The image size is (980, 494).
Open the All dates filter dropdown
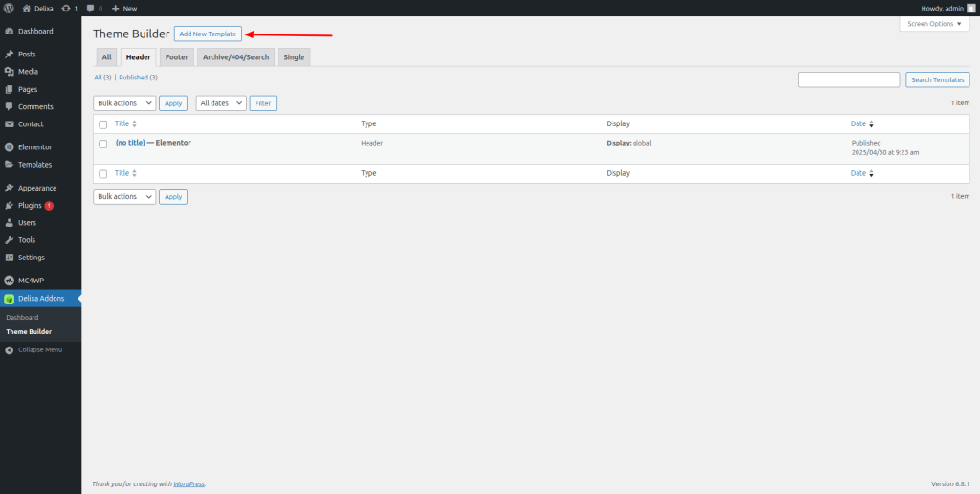[221, 103]
